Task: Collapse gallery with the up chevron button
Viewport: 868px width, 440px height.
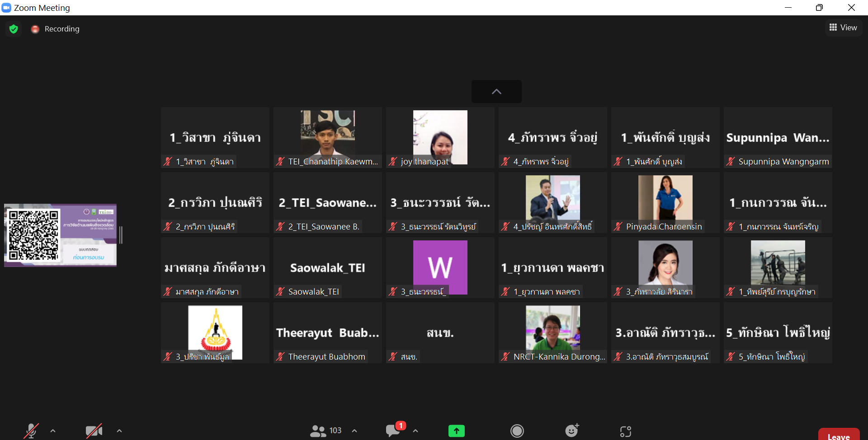Action: (496, 92)
